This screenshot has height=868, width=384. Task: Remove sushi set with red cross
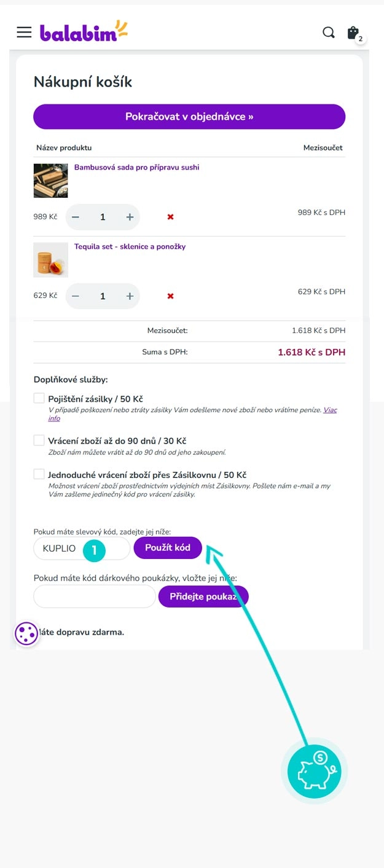171,217
